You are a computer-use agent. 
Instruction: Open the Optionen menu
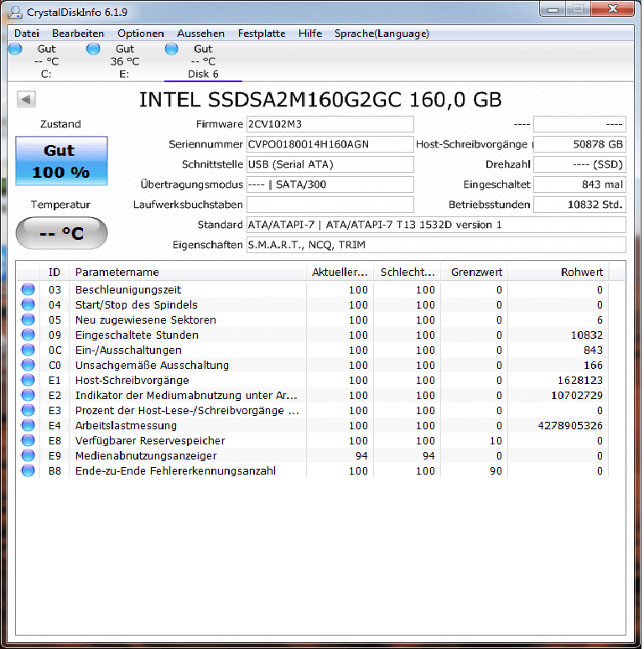pos(141,34)
